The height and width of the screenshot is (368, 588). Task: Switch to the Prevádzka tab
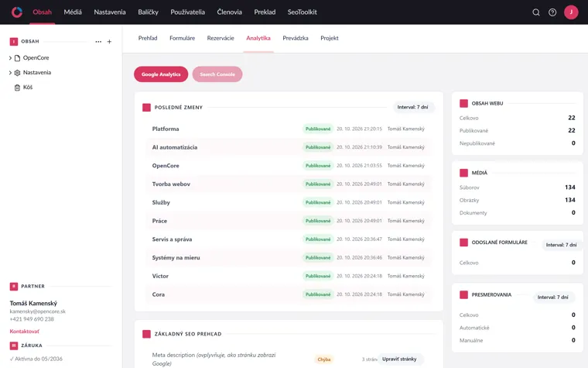(296, 38)
